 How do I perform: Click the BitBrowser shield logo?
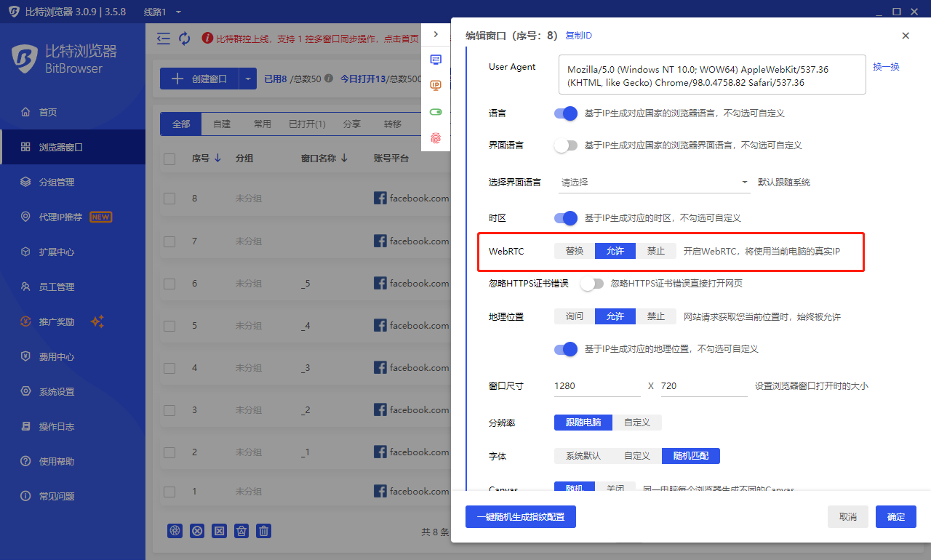[25, 57]
